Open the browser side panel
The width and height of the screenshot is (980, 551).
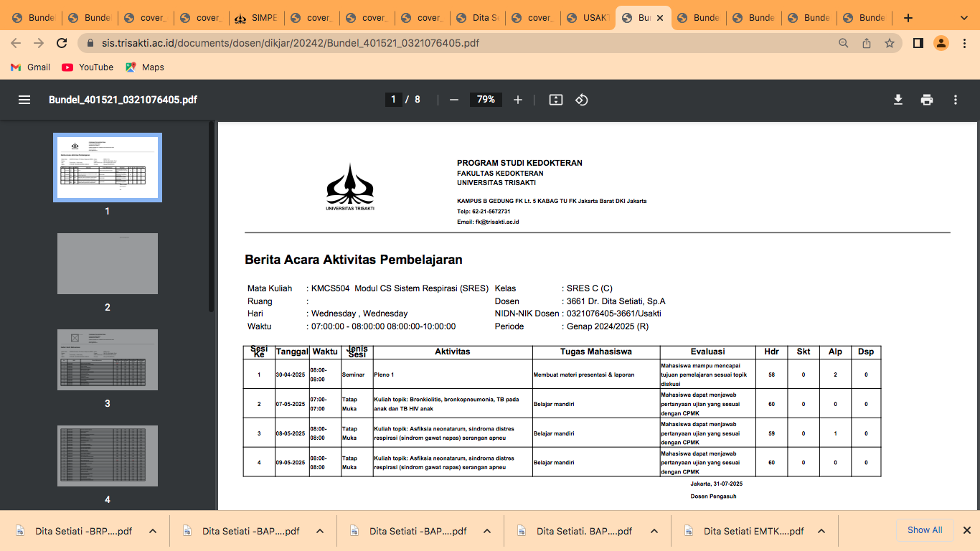(918, 43)
